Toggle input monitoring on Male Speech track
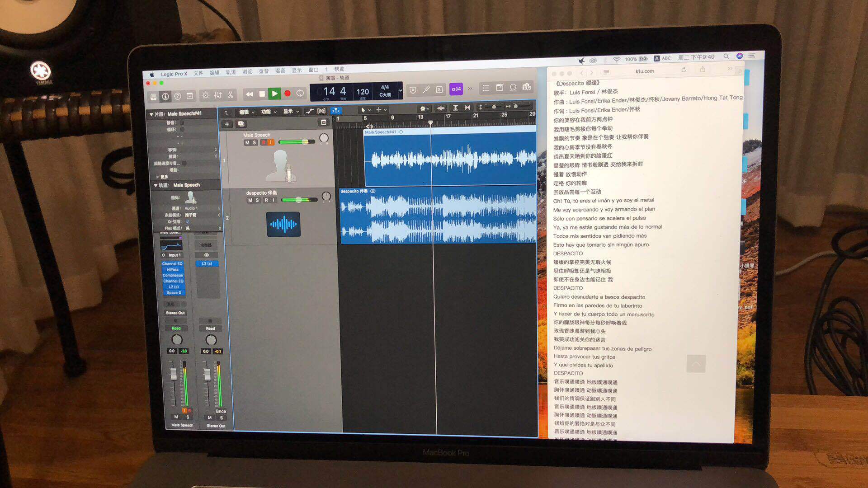868x488 pixels. click(x=270, y=142)
